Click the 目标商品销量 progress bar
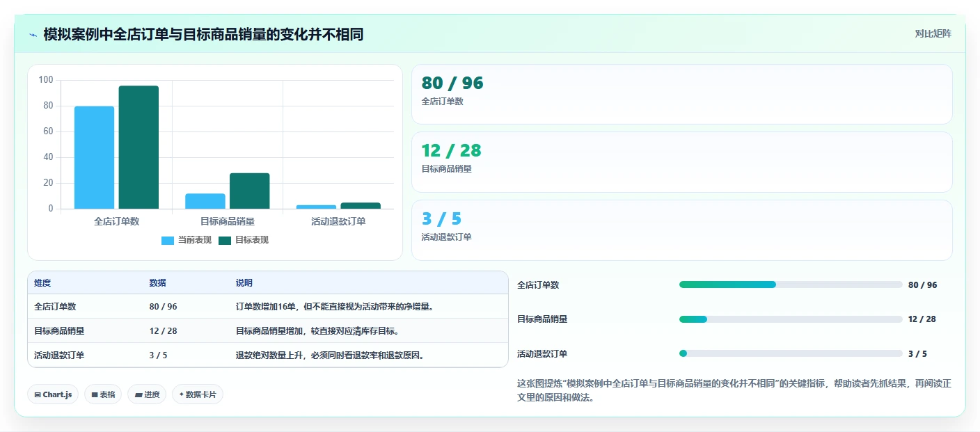This screenshot has width=980, height=432. pyautogui.click(x=791, y=319)
